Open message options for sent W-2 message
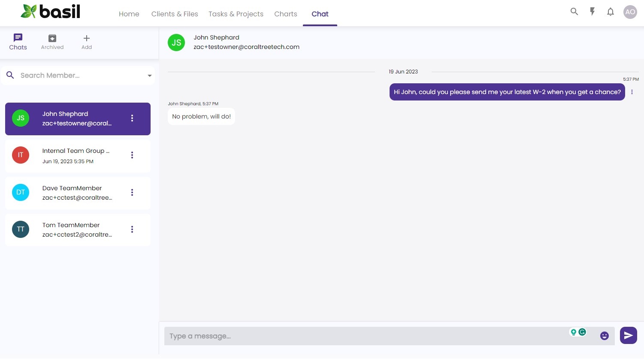The image size is (644, 359). click(632, 92)
